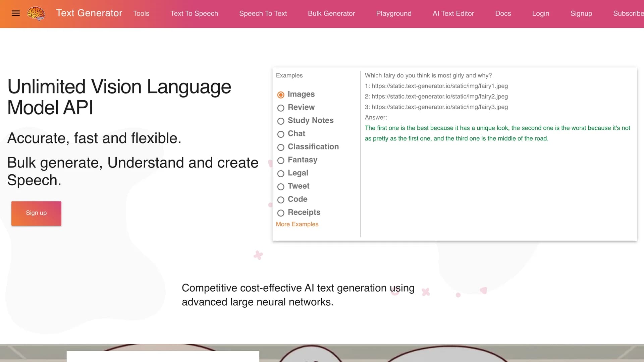Click Signup in the navbar
Screen dimensions: 644x362
click(581, 13)
